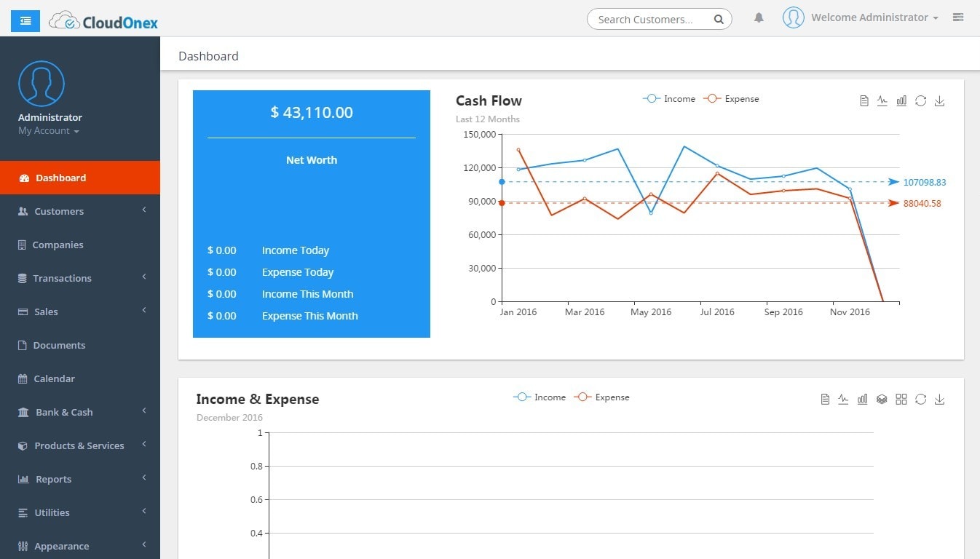Expand the Sales submenu chevron
The height and width of the screenshot is (559, 980).
point(144,310)
